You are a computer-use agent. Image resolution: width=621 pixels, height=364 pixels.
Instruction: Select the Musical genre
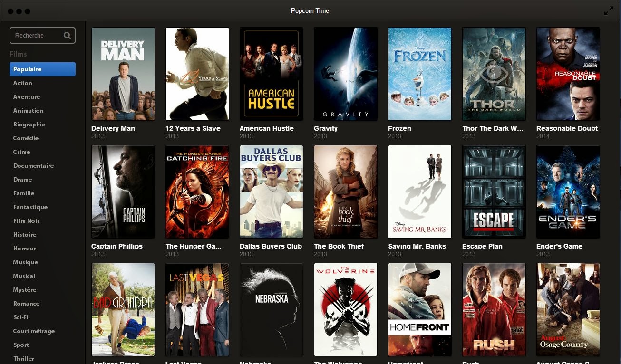click(24, 276)
